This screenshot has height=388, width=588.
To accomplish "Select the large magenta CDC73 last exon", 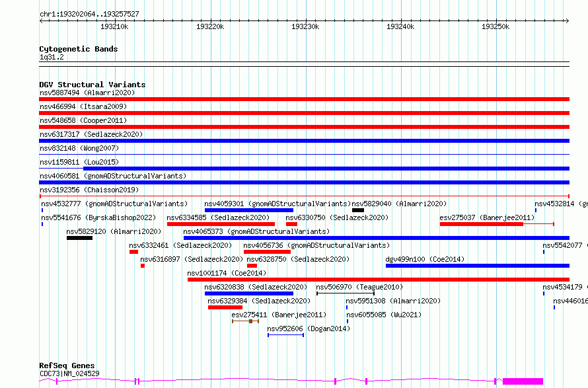I will (523, 381).
